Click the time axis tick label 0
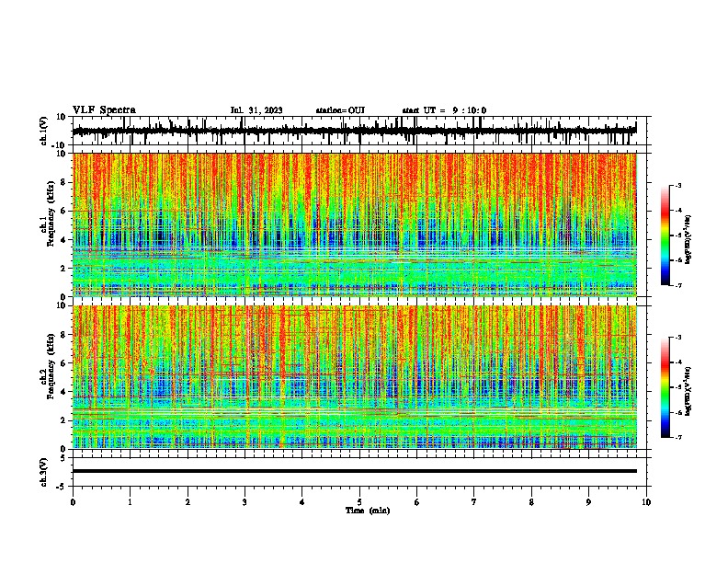 pyautogui.click(x=73, y=502)
